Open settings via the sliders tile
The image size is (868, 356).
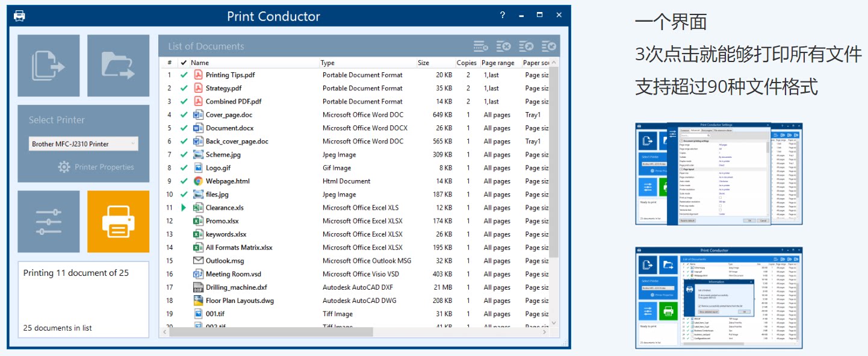49,222
